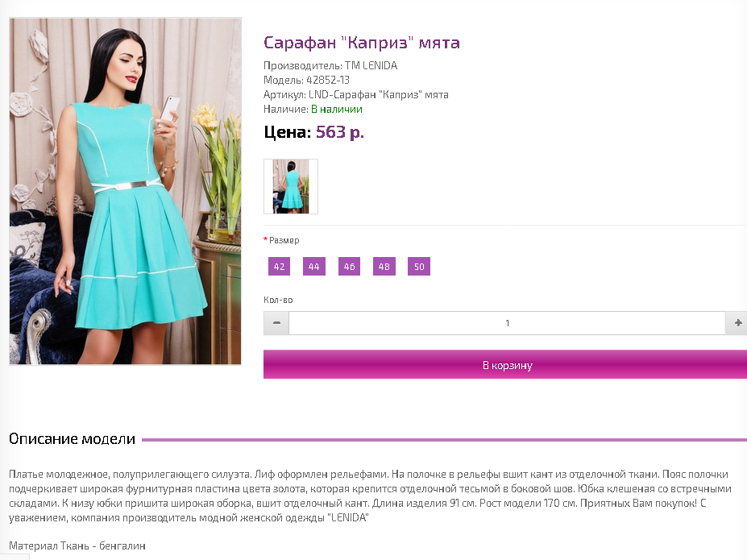Click the В наличии availability status
The height and width of the screenshot is (560, 747).
coord(337,109)
